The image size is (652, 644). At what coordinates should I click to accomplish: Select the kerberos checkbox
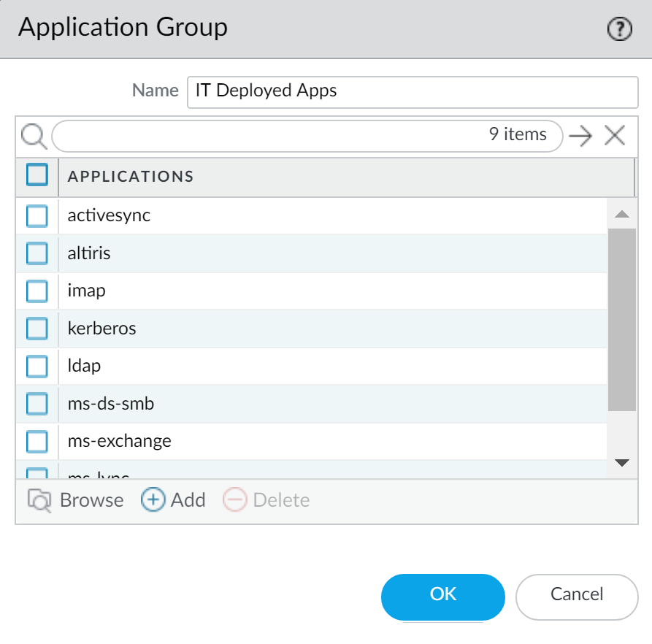pos(37,329)
